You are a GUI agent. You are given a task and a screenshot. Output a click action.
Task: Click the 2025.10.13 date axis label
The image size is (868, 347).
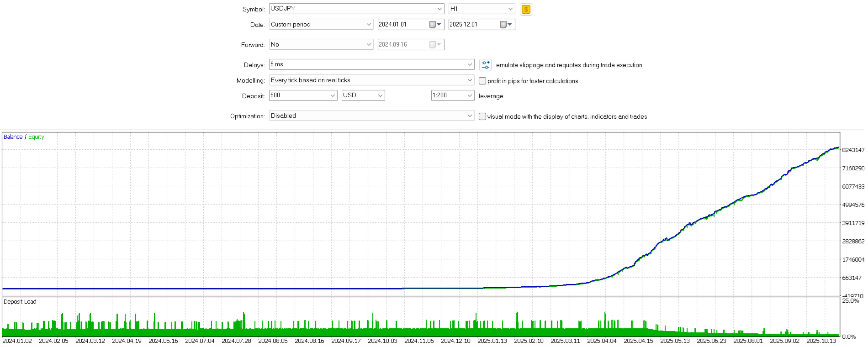point(821,341)
